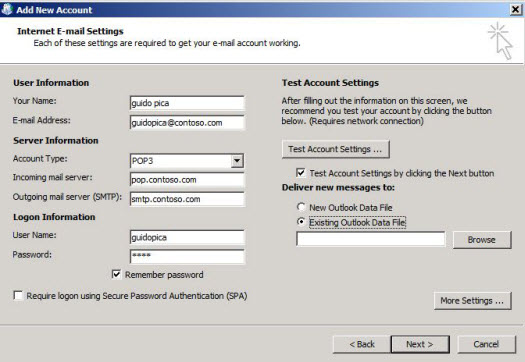Uncheck Test Account Settings by clicking Next
525x362 pixels.
[x=301, y=172]
